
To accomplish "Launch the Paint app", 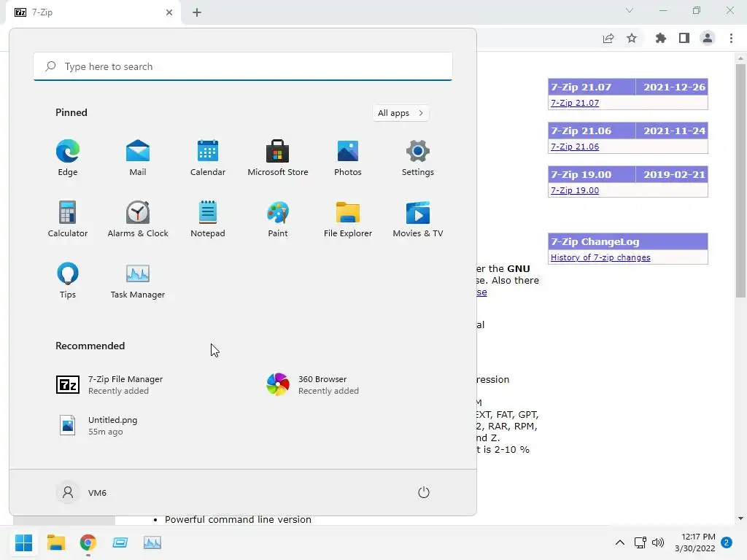I will click(278, 219).
